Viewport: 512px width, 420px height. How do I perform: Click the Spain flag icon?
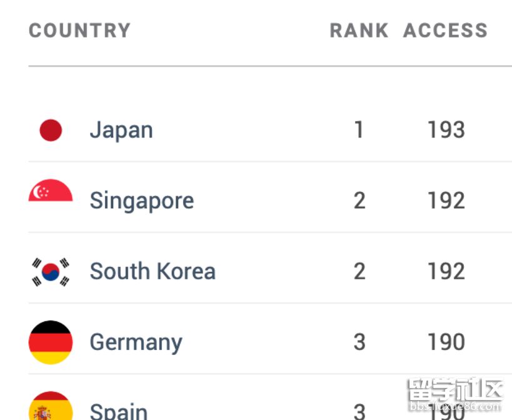[51, 407]
